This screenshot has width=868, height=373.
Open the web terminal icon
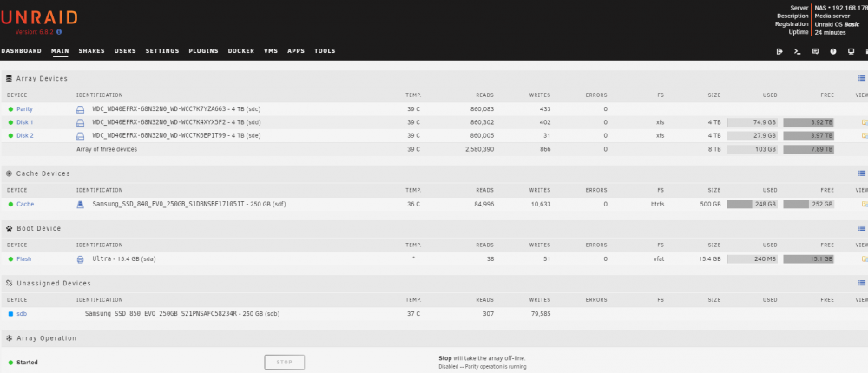click(x=797, y=51)
